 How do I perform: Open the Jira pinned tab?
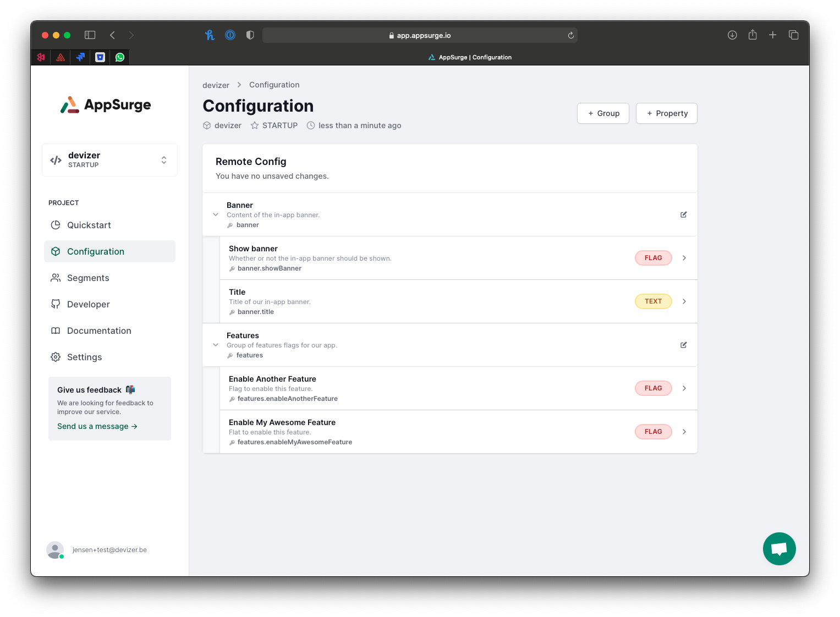click(80, 57)
